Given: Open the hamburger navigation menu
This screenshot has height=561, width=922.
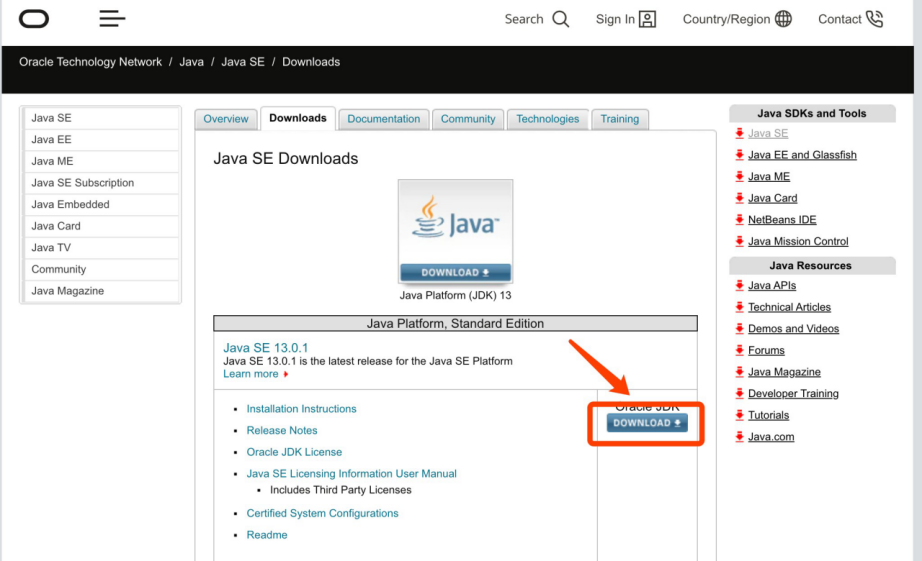Looking at the screenshot, I should click(x=112, y=18).
